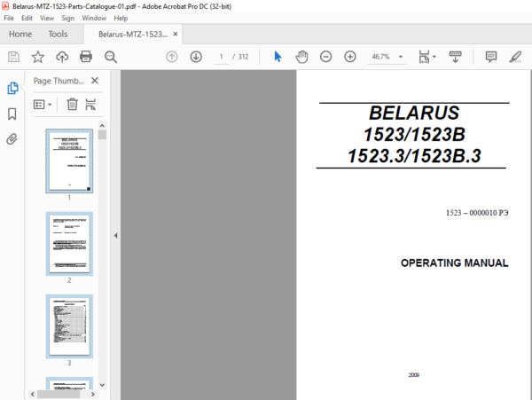Open thumbnail options menu icon
This screenshot has width=532, height=400.
coord(39,105)
